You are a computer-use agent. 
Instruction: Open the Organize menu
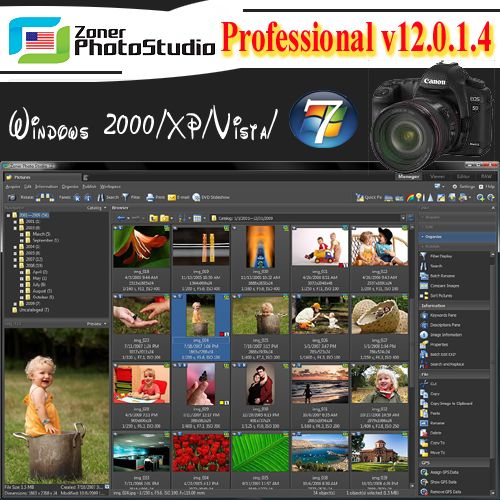coord(70,187)
